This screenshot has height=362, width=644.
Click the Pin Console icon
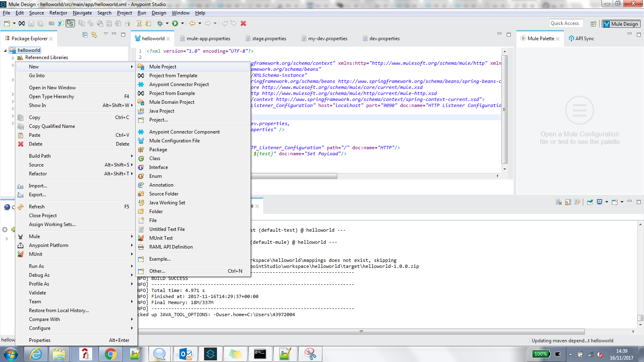pyautogui.click(x=590, y=202)
